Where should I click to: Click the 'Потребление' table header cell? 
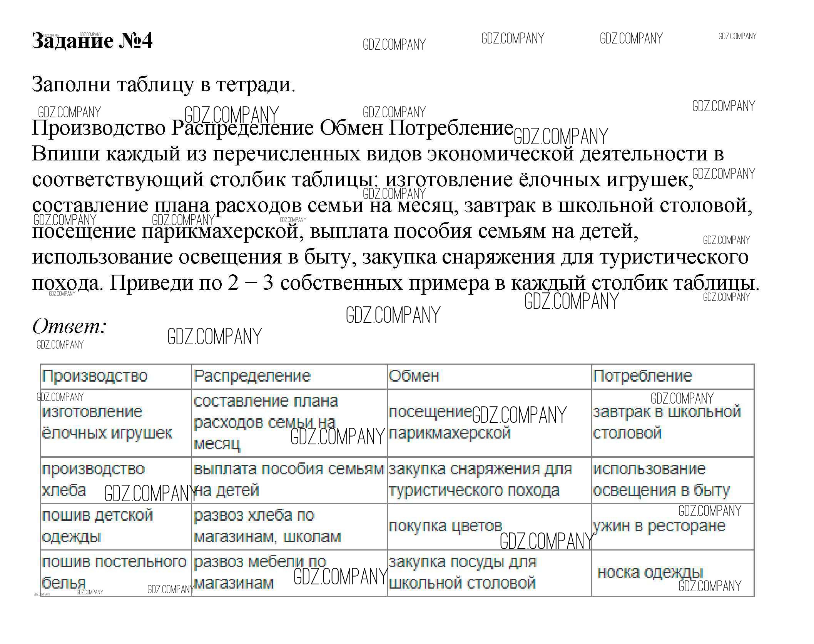[642, 376]
